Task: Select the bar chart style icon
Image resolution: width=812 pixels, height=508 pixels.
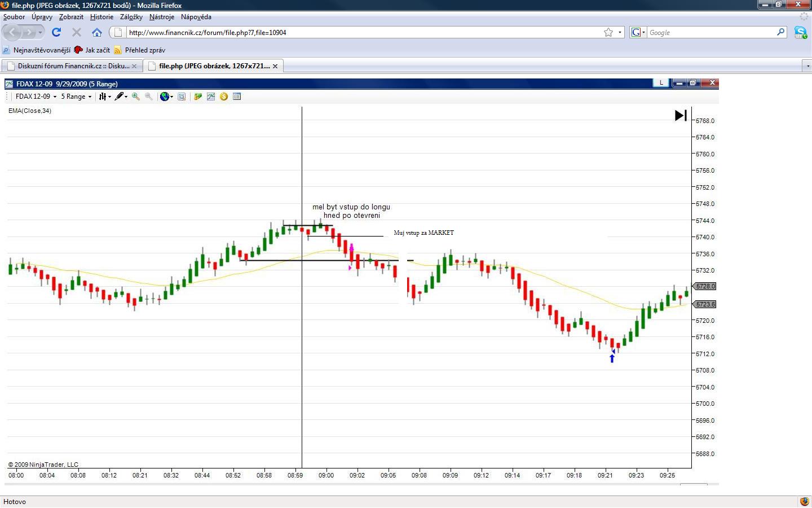Action: 103,97
